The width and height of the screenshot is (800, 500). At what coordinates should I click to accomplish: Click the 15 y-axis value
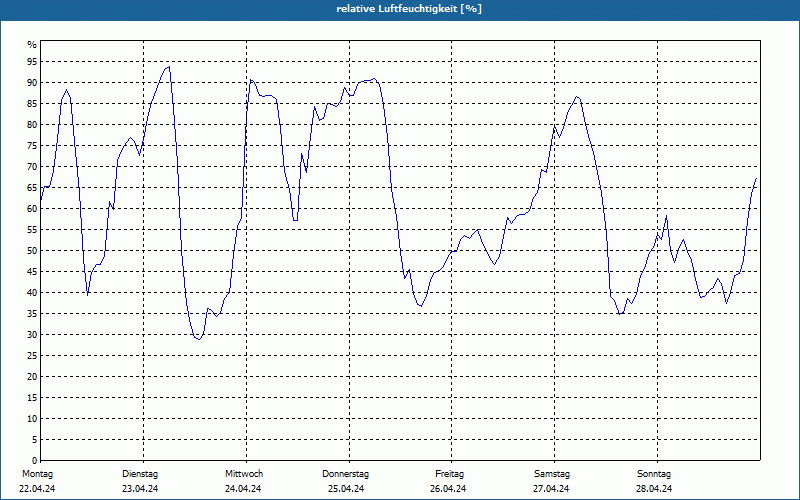click(32, 397)
